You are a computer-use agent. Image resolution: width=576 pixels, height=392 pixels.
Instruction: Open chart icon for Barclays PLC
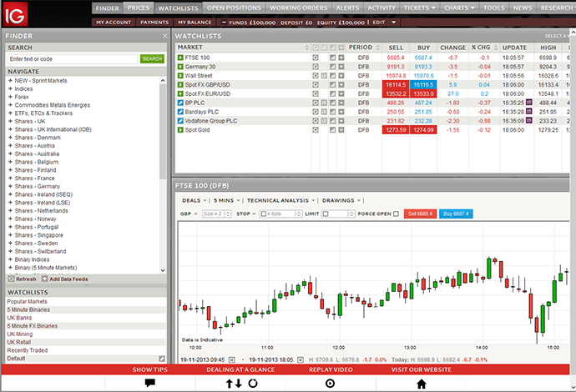point(332,112)
